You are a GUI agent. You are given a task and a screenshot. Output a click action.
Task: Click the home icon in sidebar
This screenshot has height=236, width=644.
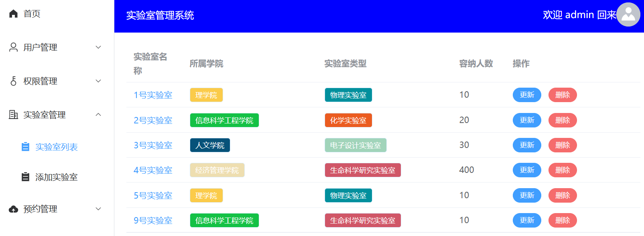pyautogui.click(x=13, y=14)
